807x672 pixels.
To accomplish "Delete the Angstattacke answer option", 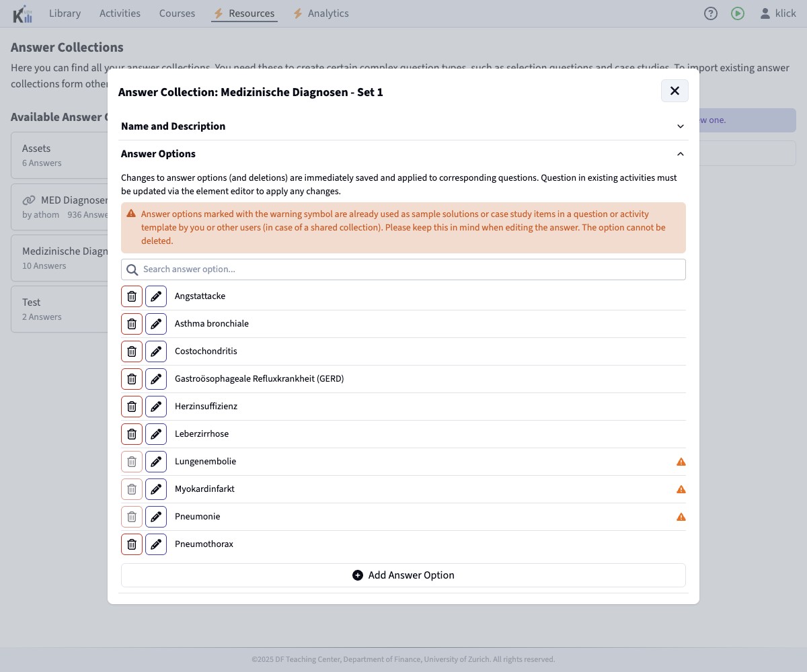I will tap(132, 296).
